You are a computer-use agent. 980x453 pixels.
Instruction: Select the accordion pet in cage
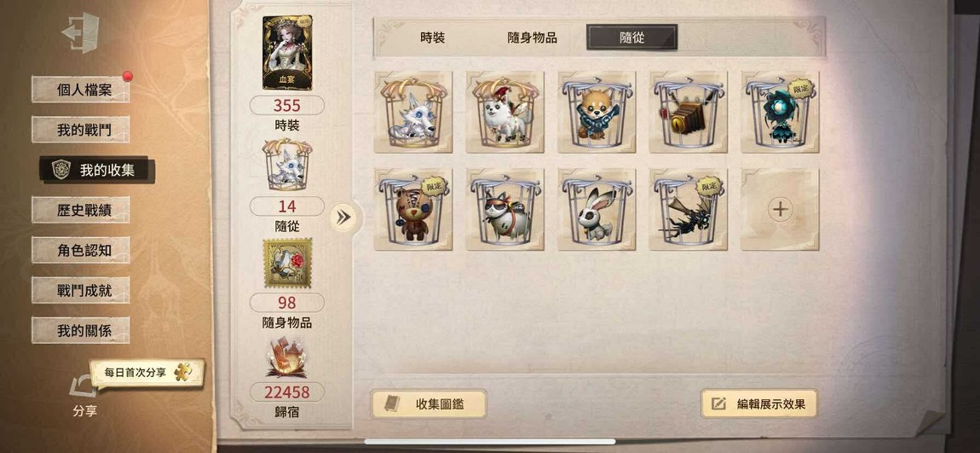click(x=688, y=112)
